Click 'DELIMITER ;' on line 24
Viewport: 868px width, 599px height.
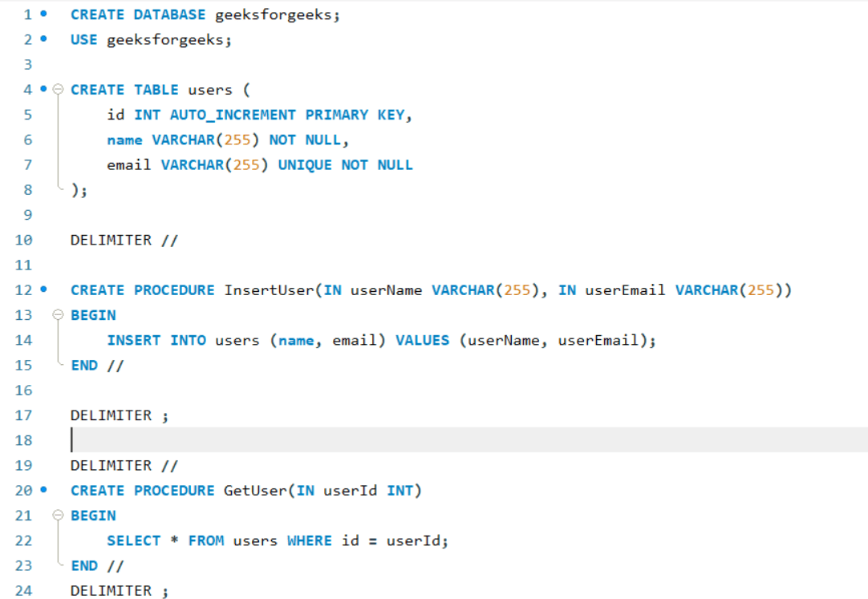tap(119, 591)
